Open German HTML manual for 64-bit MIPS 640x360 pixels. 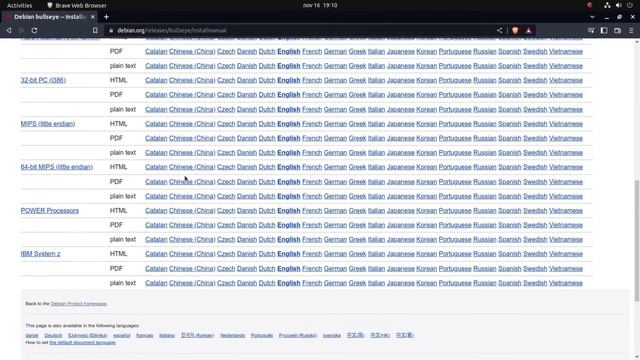335,167
